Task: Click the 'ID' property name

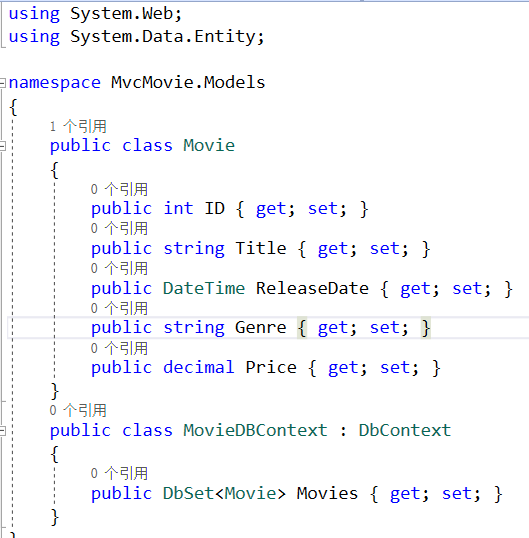Action: (215, 209)
